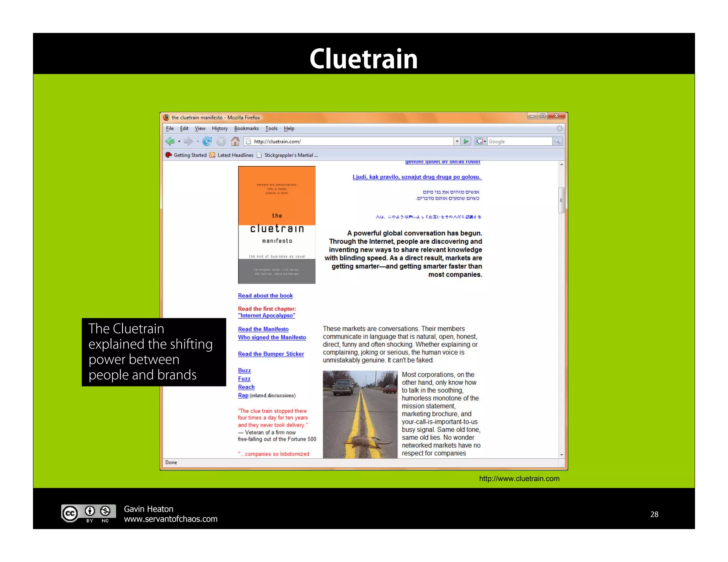This screenshot has height=562, width=728.
Task: Click the Hebrew translation link
Action: (448, 195)
